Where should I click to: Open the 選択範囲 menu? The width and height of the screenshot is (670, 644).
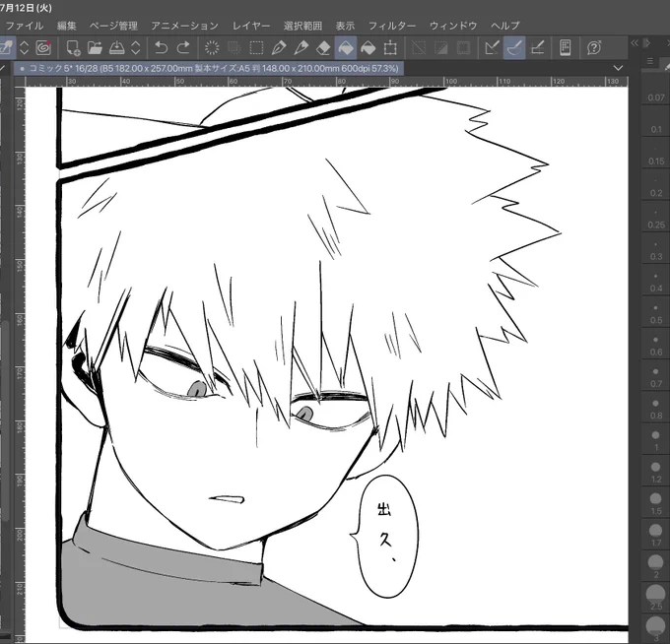[x=302, y=26]
